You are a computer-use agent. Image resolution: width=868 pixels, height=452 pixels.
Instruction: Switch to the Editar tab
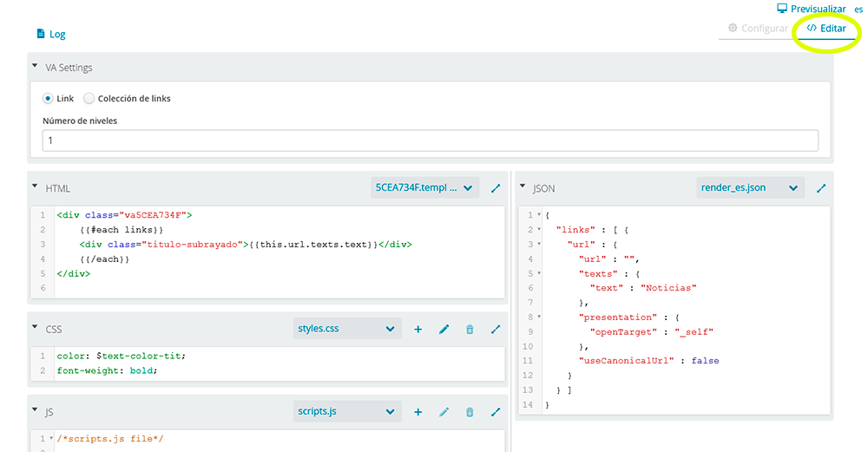[825, 29]
